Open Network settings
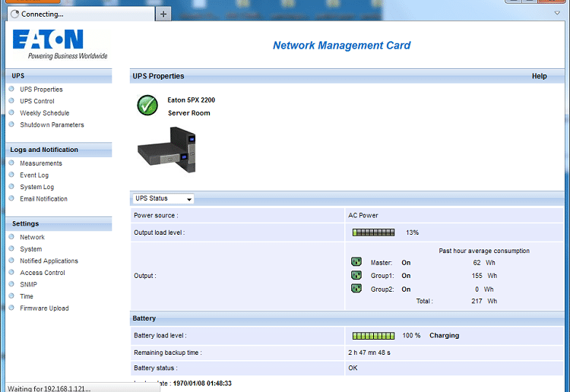570x392 pixels. pos(32,237)
